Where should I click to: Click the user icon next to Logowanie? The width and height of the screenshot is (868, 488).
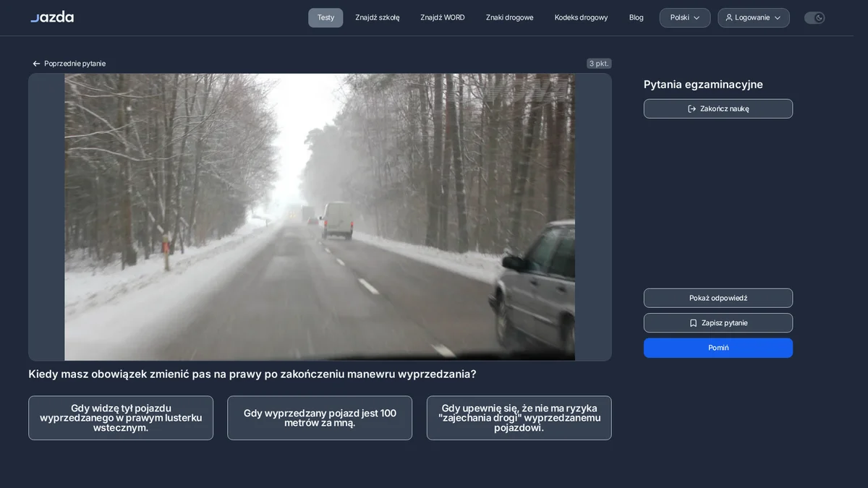[728, 17]
